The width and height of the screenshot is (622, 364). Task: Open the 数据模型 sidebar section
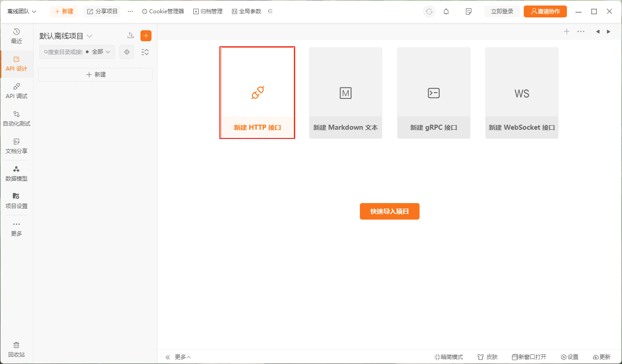tap(17, 173)
